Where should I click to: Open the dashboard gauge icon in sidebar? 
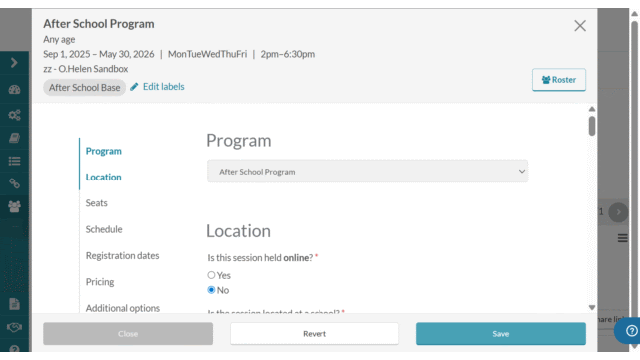(x=14, y=90)
